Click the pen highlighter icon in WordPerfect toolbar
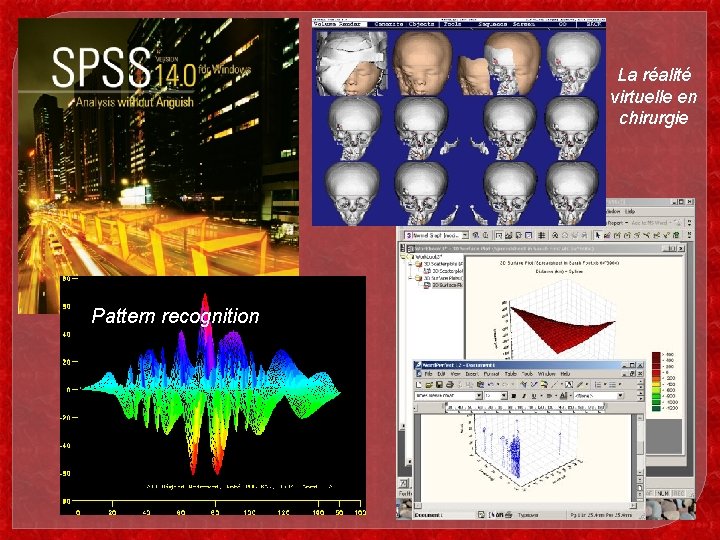The image size is (720, 540). point(579,385)
